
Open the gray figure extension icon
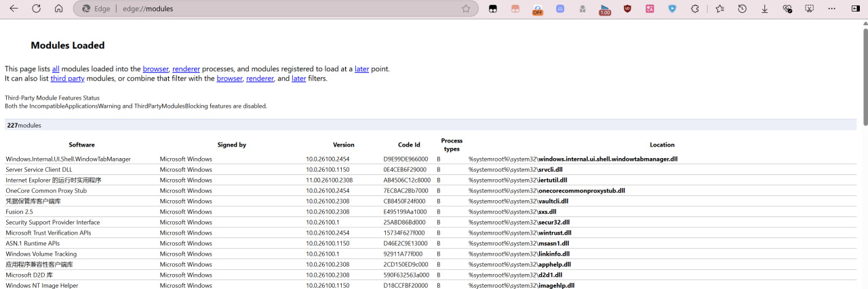583,9
